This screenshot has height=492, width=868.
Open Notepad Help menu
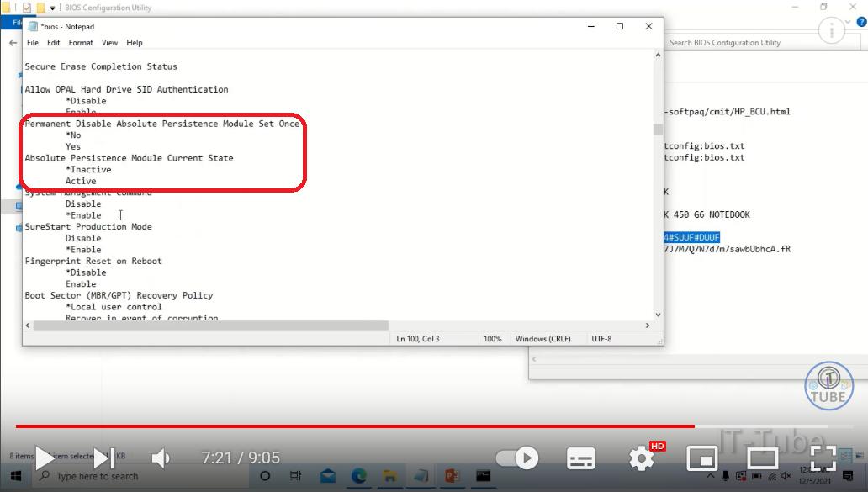coord(135,43)
